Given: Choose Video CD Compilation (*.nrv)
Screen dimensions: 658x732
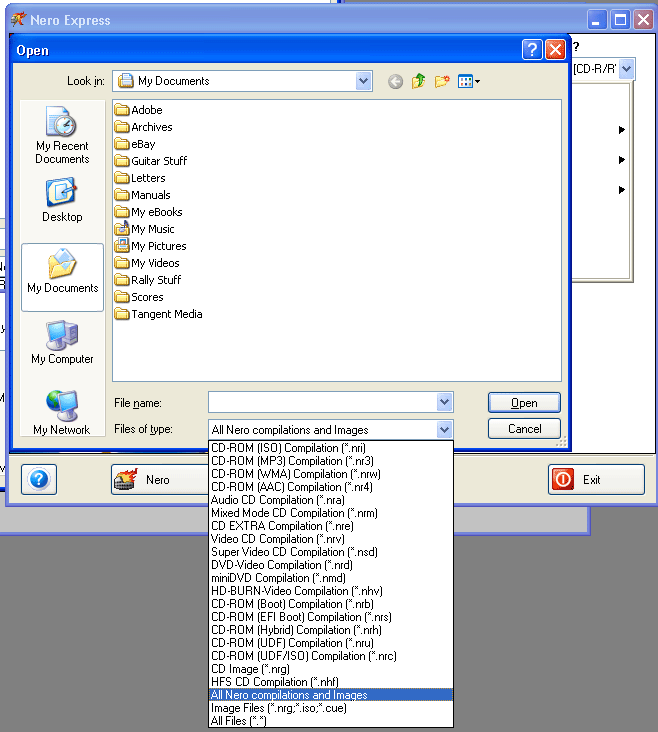Looking at the screenshot, I should coord(331,539).
